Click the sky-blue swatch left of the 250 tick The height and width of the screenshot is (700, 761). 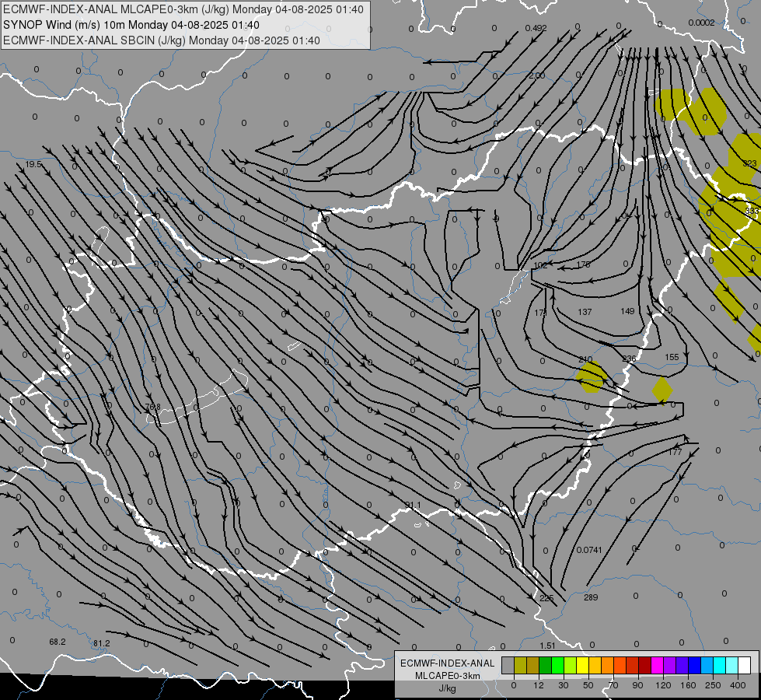click(707, 665)
